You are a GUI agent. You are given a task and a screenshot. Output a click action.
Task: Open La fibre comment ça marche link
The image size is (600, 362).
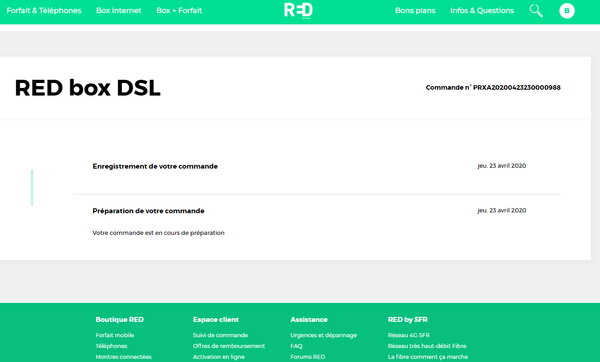[428, 357]
